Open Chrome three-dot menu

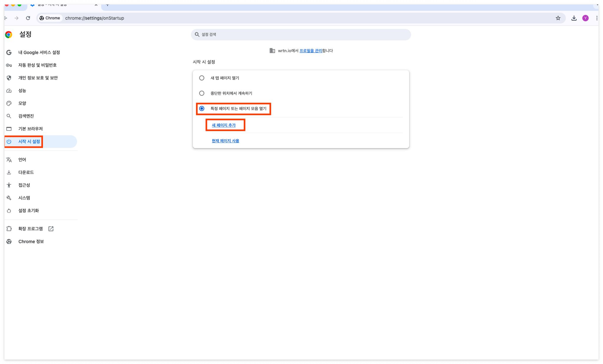coord(597,18)
